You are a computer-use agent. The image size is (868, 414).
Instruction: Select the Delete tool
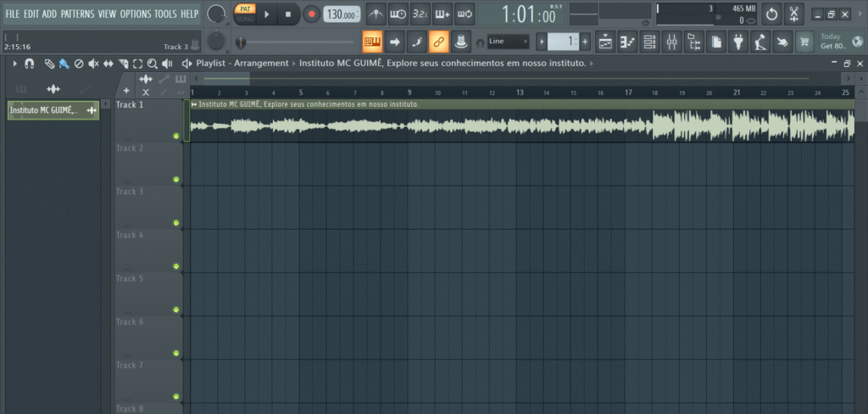click(79, 64)
